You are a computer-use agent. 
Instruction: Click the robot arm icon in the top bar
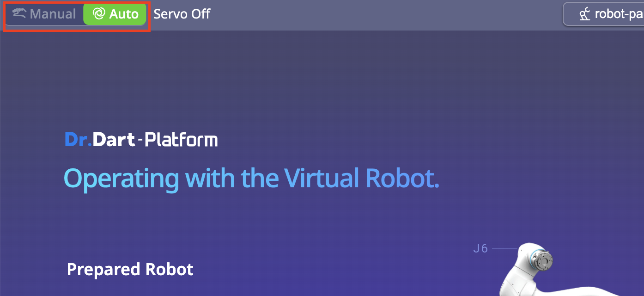click(585, 15)
